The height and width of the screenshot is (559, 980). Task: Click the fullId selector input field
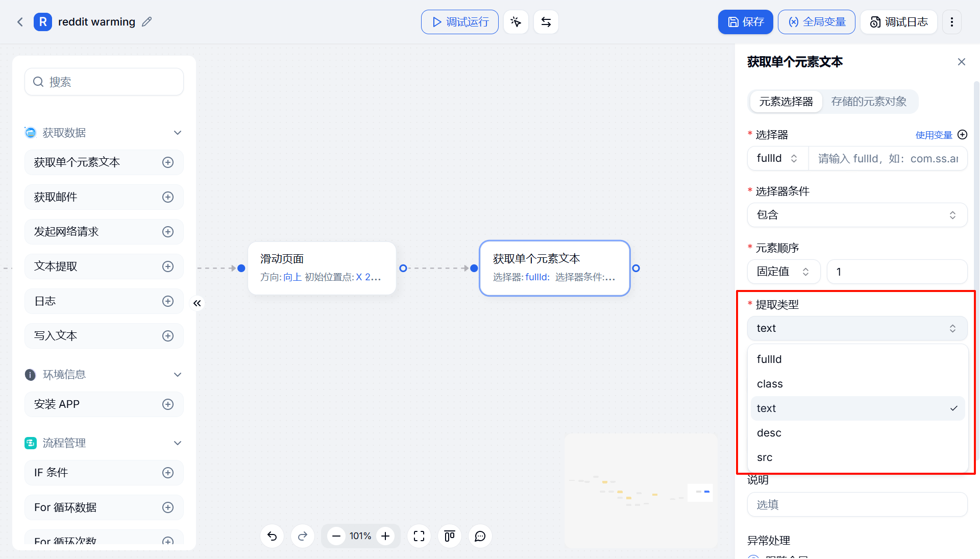[x=888, y=158]
